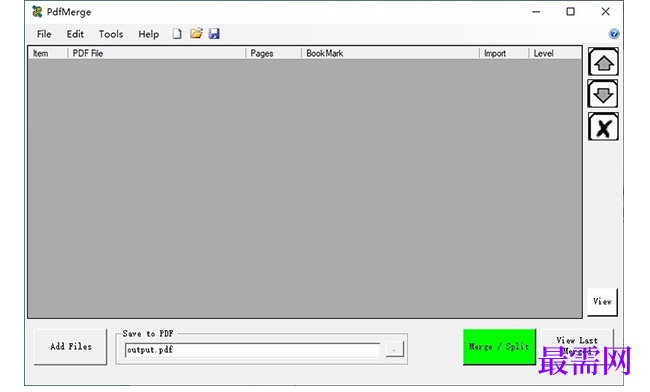650x392 pixels.
Task: Click the Save floppy disk toolbar icon
Action: click(214, 34)
